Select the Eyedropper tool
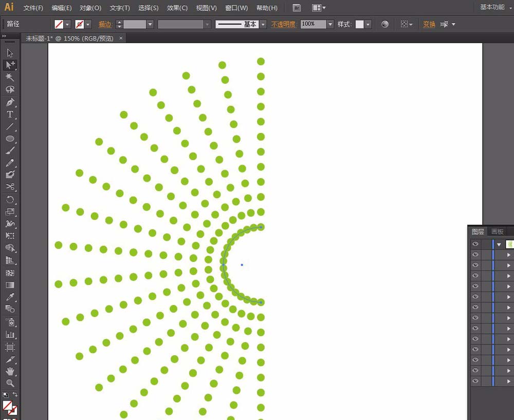Image resolution: width=514 pixels, height=420 pixels. pyautogui.click(x=10, y=297)
